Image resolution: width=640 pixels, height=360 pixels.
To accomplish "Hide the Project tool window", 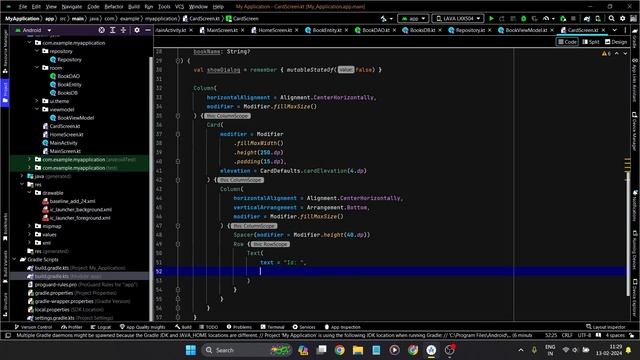I will [148, 30].
